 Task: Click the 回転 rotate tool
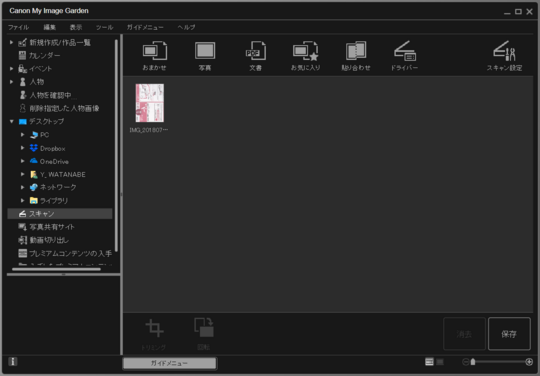(x=204, y=334)
